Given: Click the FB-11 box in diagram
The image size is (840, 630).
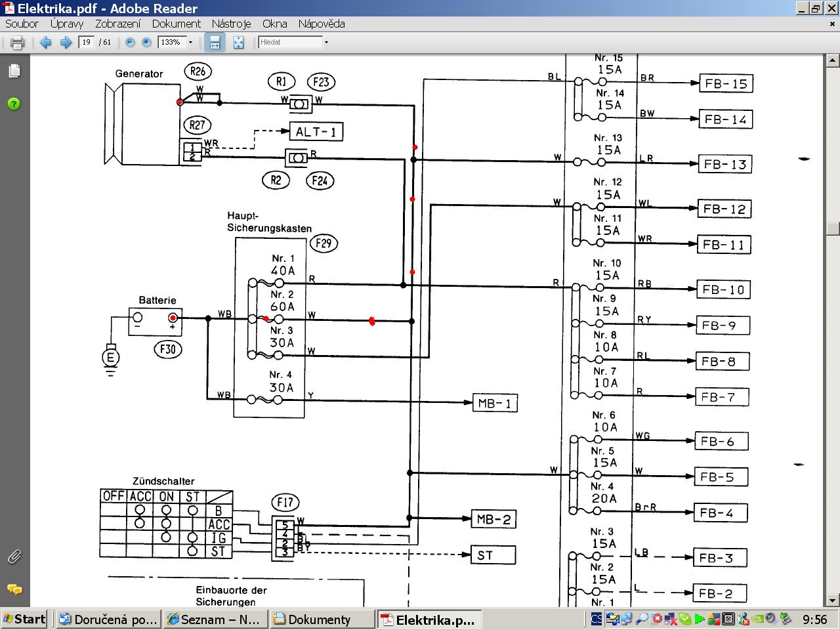Looking at the screenshot, I should pos(723,245).
